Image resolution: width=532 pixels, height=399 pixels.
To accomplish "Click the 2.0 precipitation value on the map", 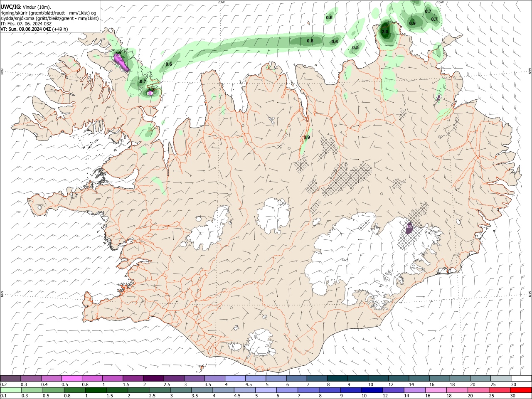I will coord(385,32).
